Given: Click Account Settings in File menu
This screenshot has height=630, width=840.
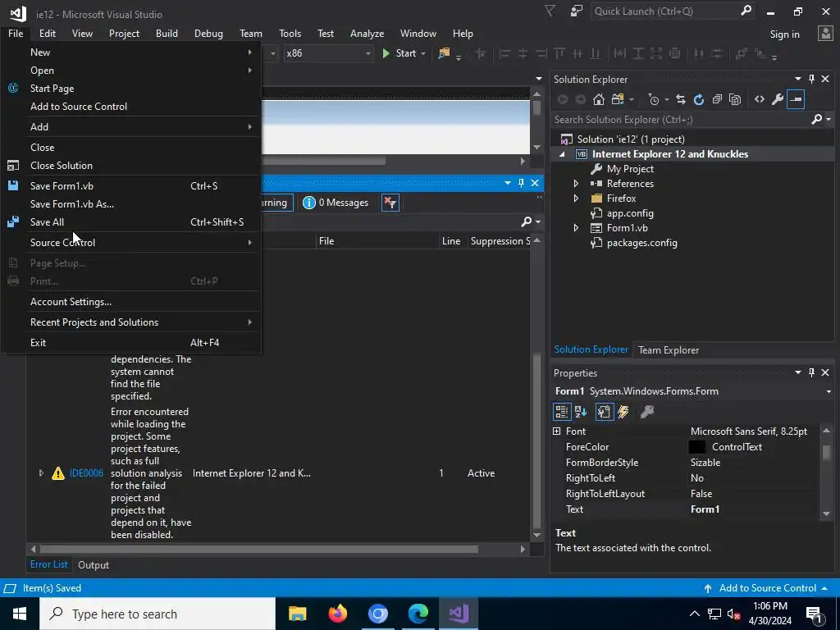Looking at the screenshot, I should coord(131,302).
